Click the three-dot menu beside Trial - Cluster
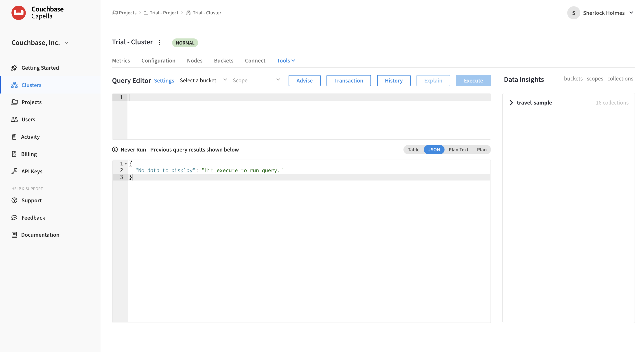This screenshot has height=352, width=644. pos(160,42)
